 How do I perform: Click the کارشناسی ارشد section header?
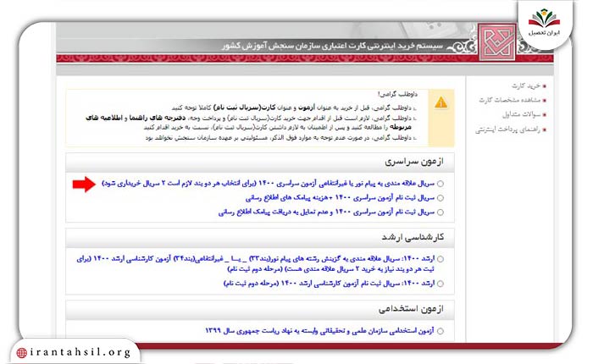260,238
